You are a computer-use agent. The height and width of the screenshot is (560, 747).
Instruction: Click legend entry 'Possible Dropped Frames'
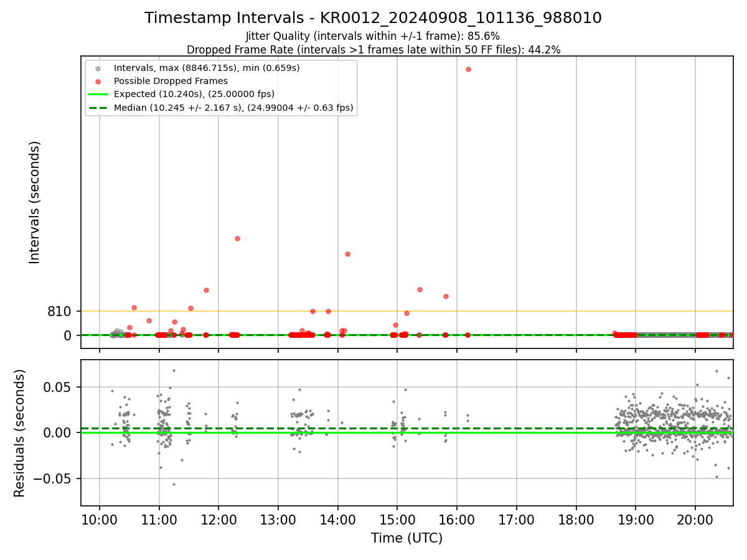(171, 81)
